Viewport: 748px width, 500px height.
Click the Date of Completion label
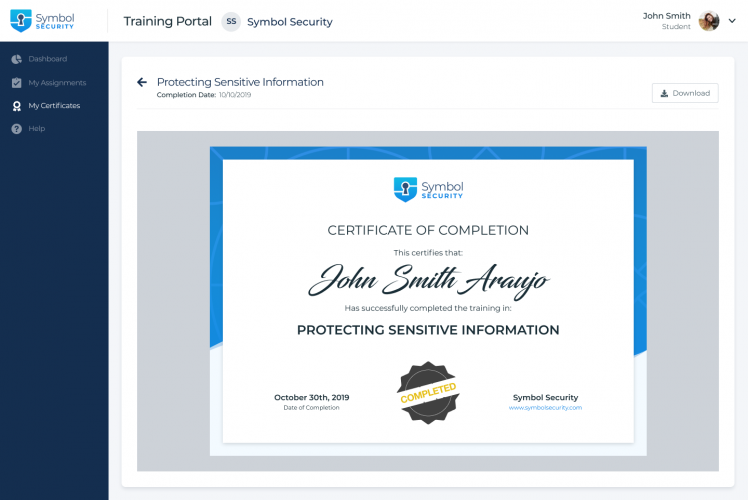312,408
